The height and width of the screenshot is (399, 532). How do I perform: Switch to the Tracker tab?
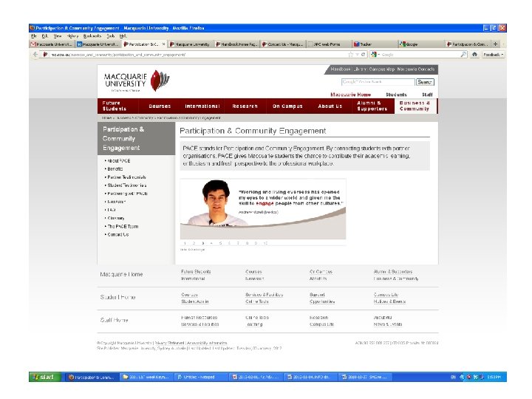click(375, 44)
